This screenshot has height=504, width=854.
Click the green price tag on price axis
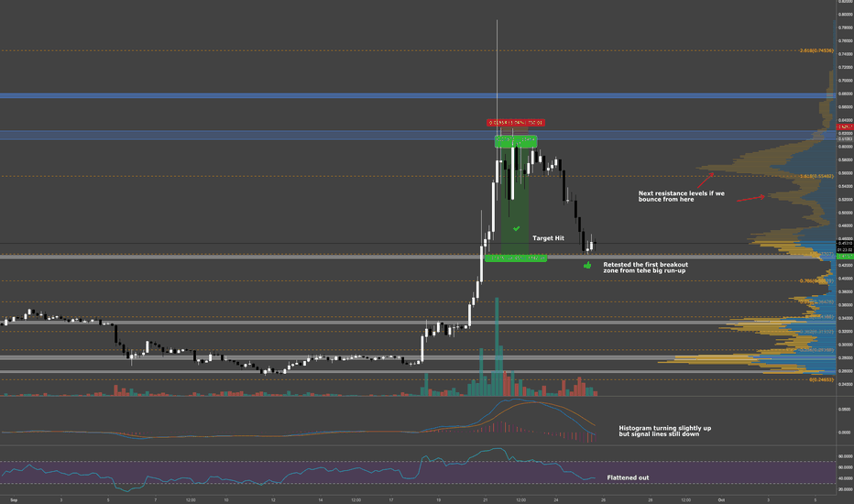(845, 256)
